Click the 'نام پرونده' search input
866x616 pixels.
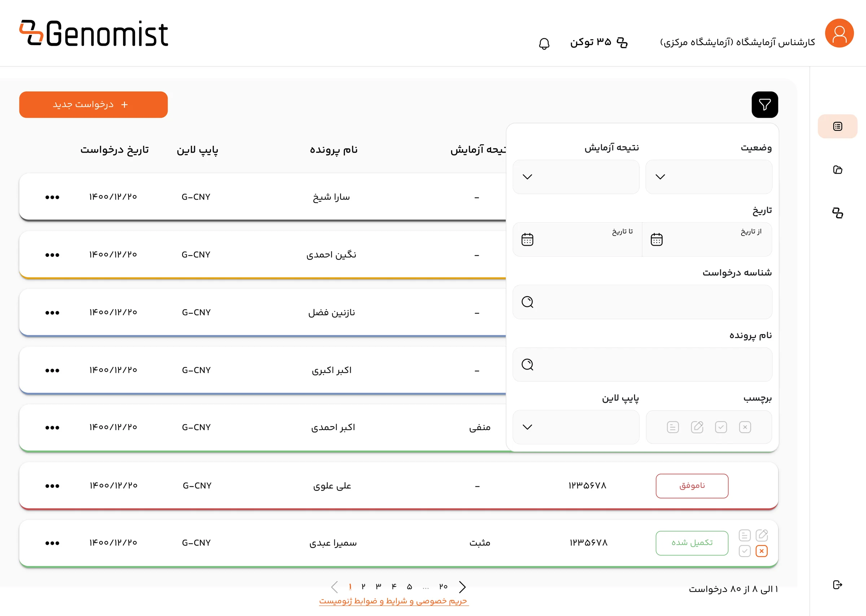642,364
